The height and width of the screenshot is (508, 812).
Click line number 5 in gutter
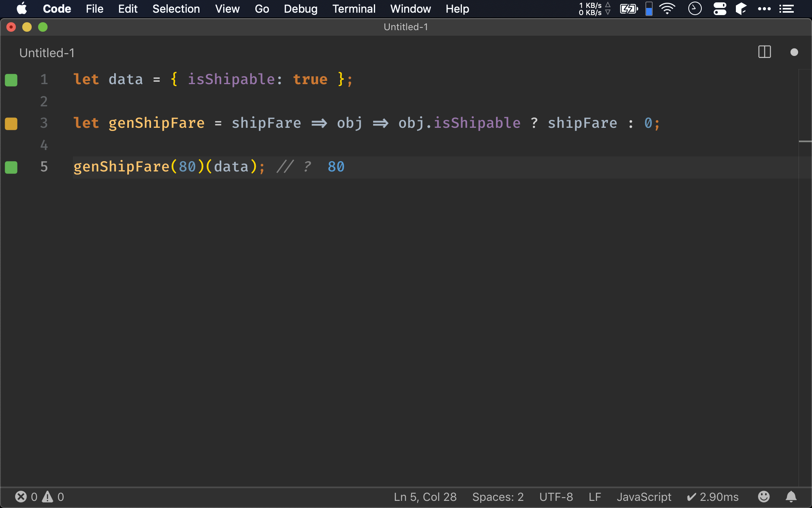(x=44, y=167)
